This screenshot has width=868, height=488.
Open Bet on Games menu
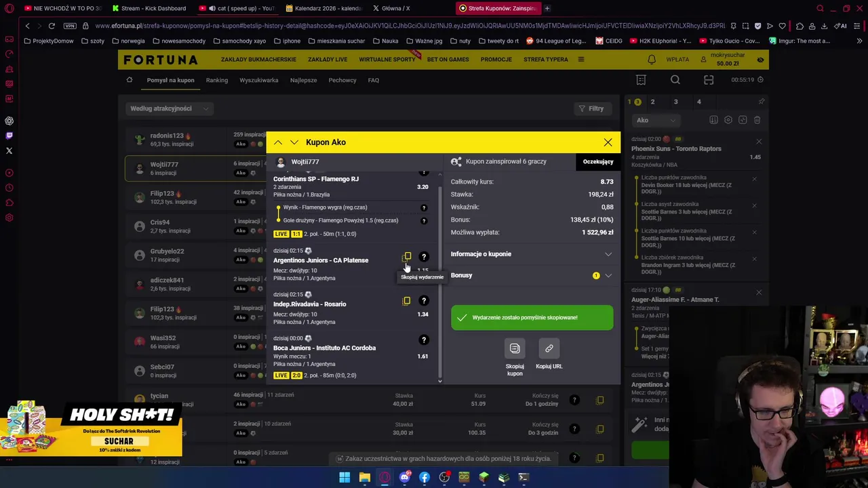pyautogui.click(x=448, y=60)
